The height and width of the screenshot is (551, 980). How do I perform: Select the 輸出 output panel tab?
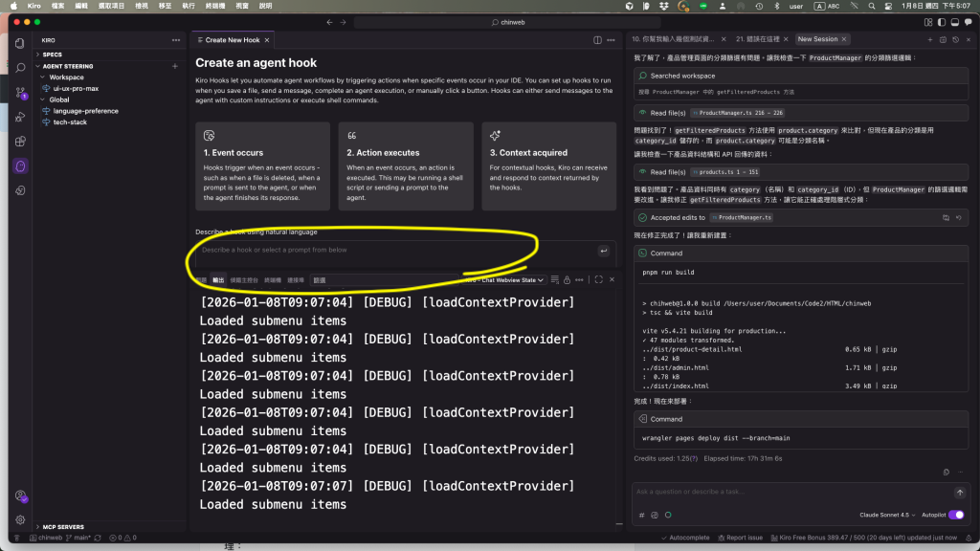click(218, 280)
